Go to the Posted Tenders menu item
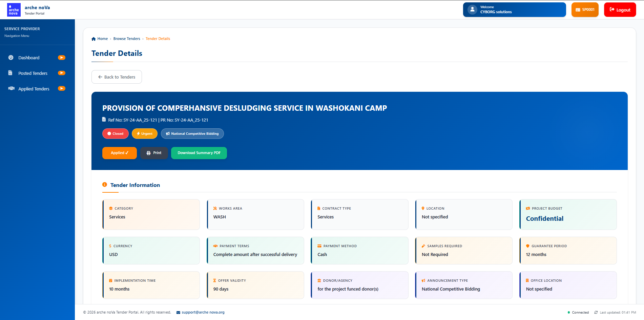 33,73
